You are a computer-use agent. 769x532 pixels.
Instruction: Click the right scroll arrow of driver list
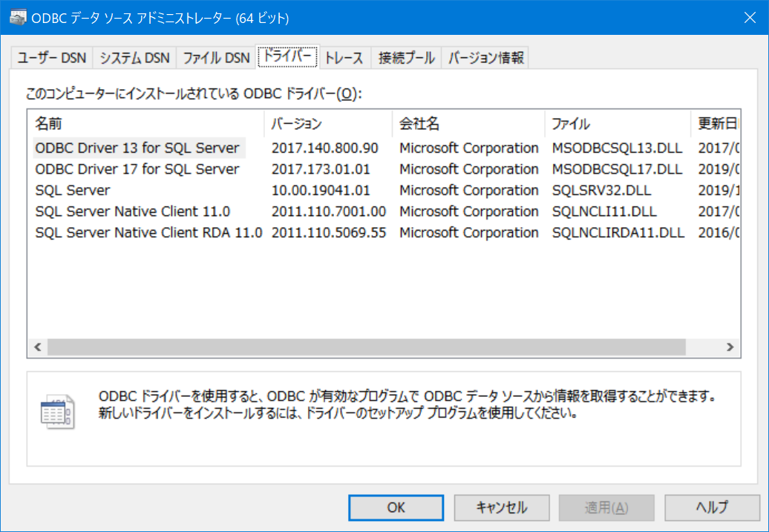coord(730,347)
